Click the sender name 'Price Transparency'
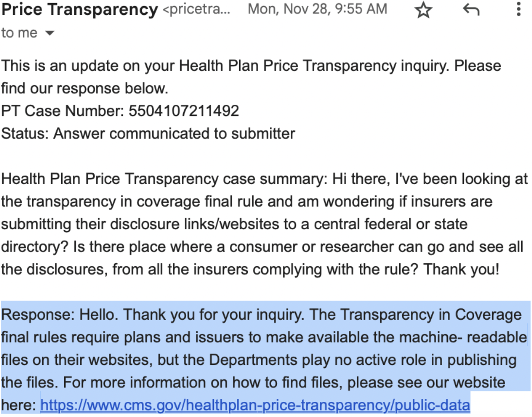The image size is (532, 417). tap(79, 9)
